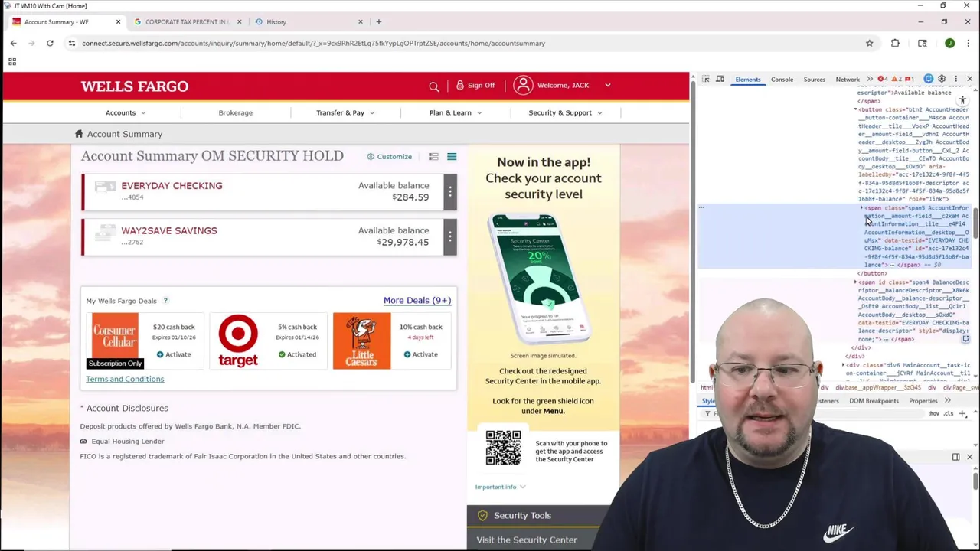Toggle the .cls class editor
The image size is (980, 551).
coord(949,414)
